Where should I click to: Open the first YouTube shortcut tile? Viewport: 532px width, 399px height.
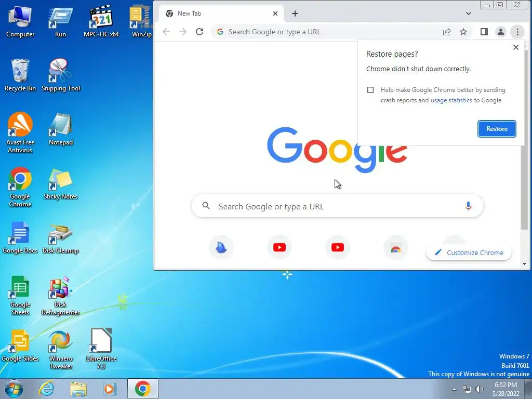279,247
